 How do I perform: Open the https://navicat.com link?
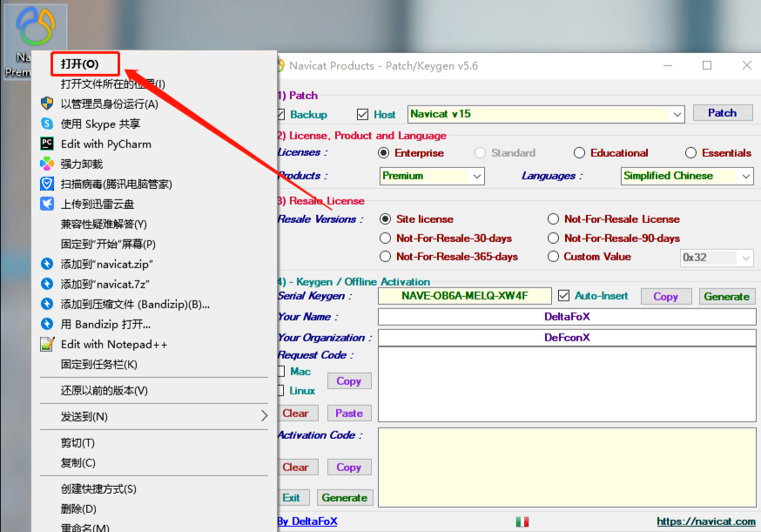coord(705,522)
